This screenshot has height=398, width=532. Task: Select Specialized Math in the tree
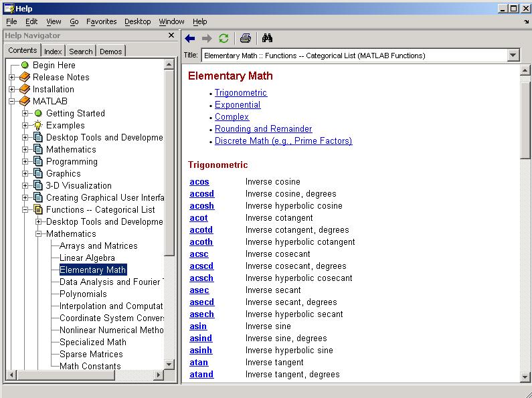(93, 342)
